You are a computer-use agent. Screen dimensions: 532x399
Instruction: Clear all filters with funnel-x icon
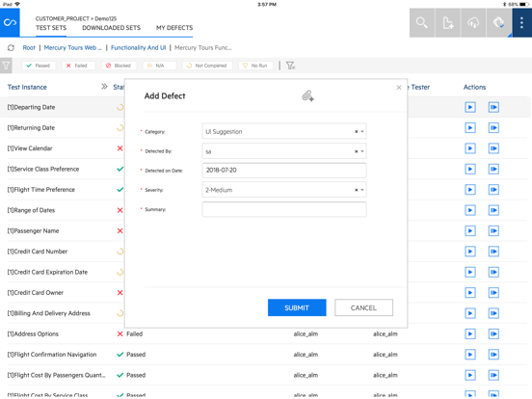290,66
